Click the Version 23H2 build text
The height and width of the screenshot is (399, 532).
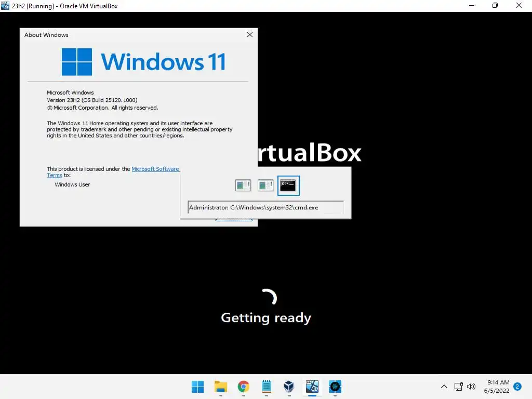92,100
